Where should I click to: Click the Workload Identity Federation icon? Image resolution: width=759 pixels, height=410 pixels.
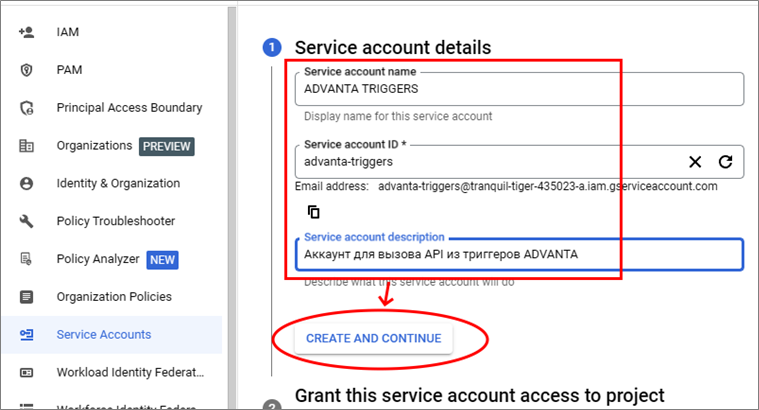[x=26, y=373]
